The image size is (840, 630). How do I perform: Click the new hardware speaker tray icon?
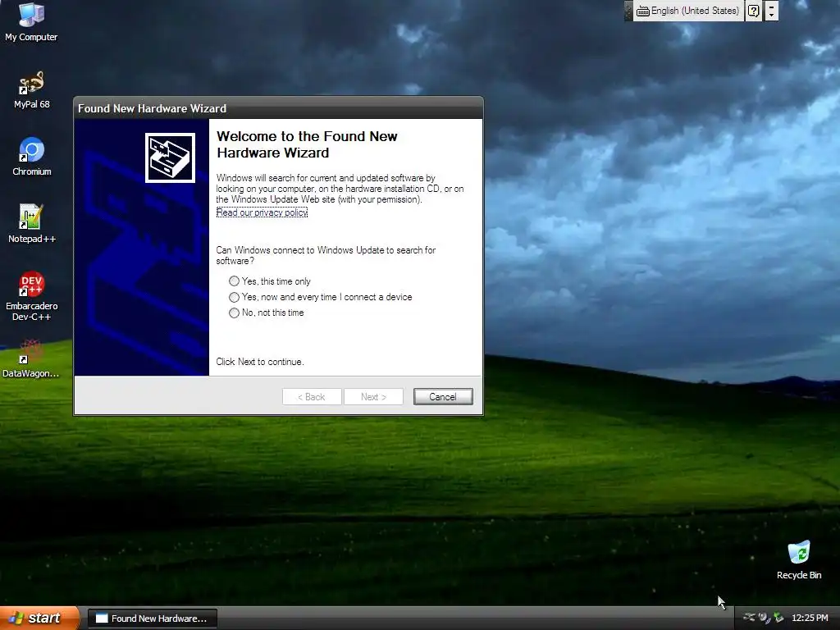764,618
